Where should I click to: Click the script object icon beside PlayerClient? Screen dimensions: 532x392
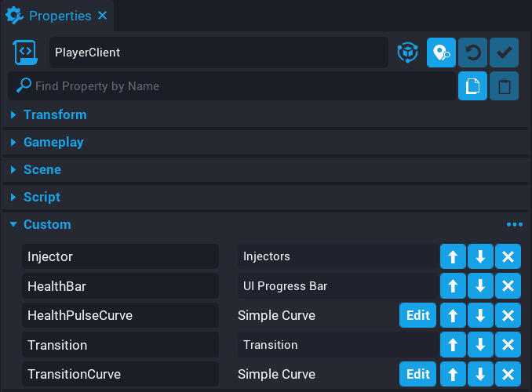[x=25, y=53]
